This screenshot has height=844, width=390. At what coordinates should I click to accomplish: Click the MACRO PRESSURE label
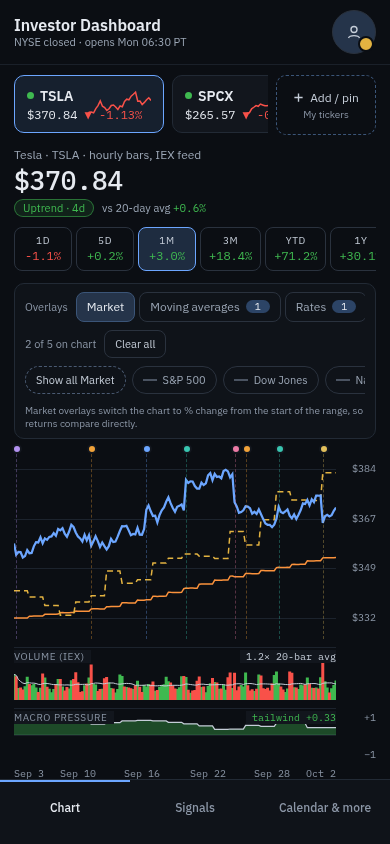pyautogui.click(x=60, y=718)
